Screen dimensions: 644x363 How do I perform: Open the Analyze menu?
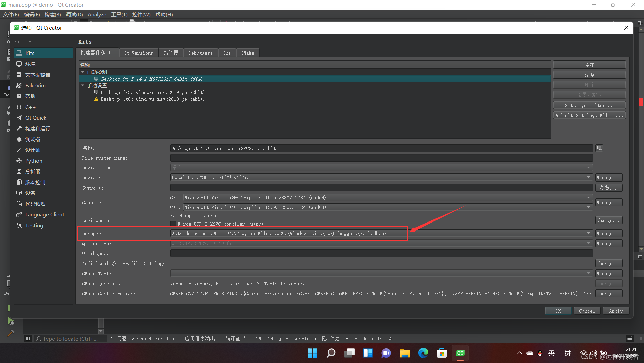point(97,14)
